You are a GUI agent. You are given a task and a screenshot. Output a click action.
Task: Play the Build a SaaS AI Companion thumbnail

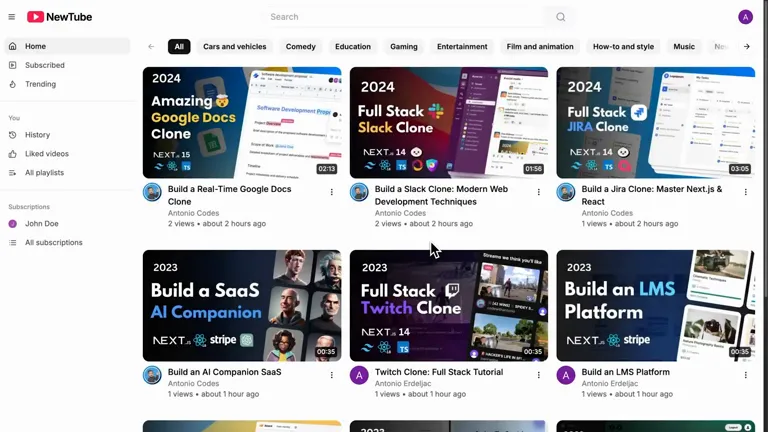pos(242,306)
